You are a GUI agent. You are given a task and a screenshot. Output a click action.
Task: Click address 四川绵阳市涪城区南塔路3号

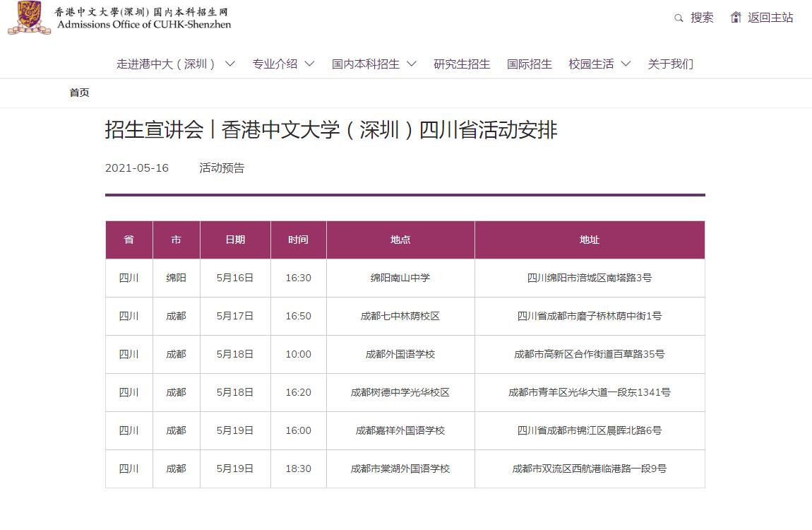[x=590, y=278]
